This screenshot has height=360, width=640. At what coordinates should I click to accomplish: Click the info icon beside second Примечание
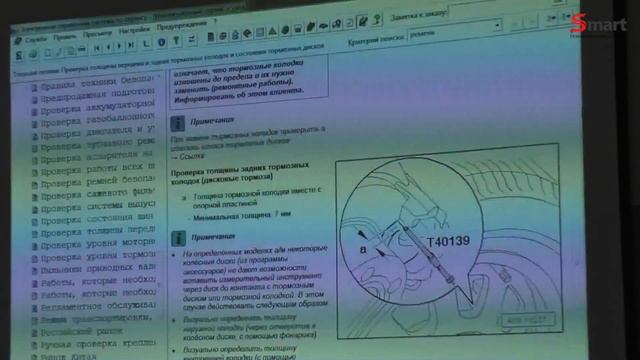pyautogui.click(x=178, y=239)
